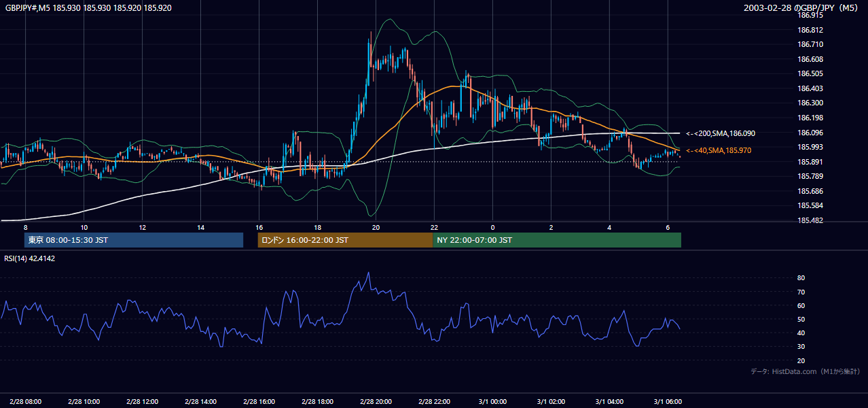This screenshot has height=408, width=868.
Task: Click price axis value 185.584
Action: 810,206
